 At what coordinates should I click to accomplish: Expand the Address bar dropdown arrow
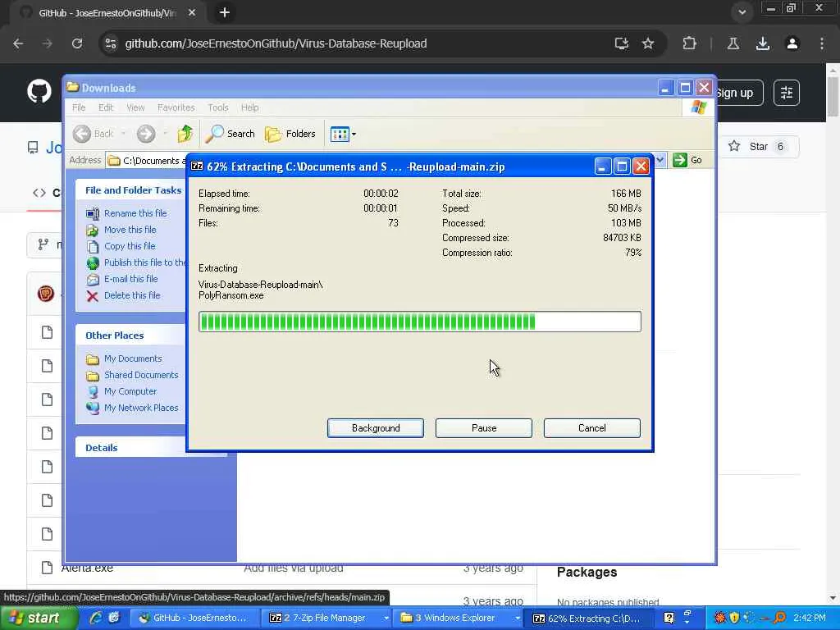660,160
